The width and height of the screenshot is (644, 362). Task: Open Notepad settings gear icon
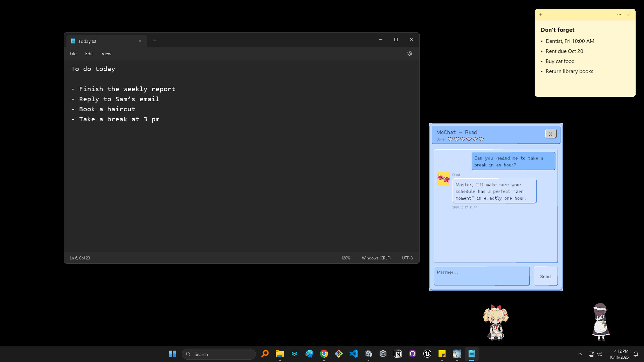pos(410,53)
